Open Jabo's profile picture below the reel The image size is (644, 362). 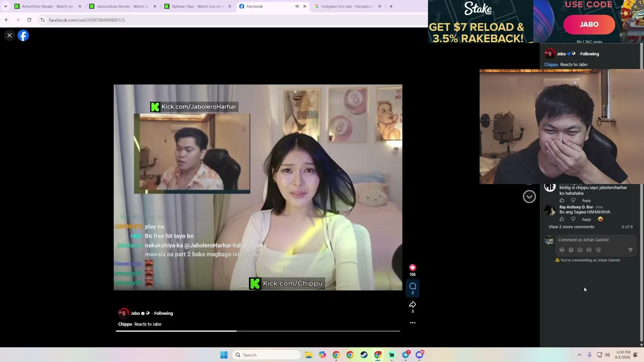click(123, 313)
